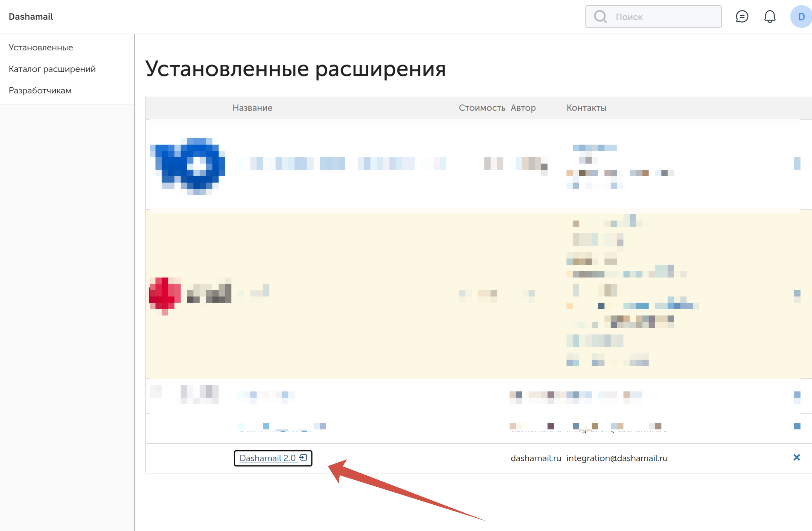Open the Разработчикам sidebar page
This screenshot has height=531, width=812.
[40, 91]
